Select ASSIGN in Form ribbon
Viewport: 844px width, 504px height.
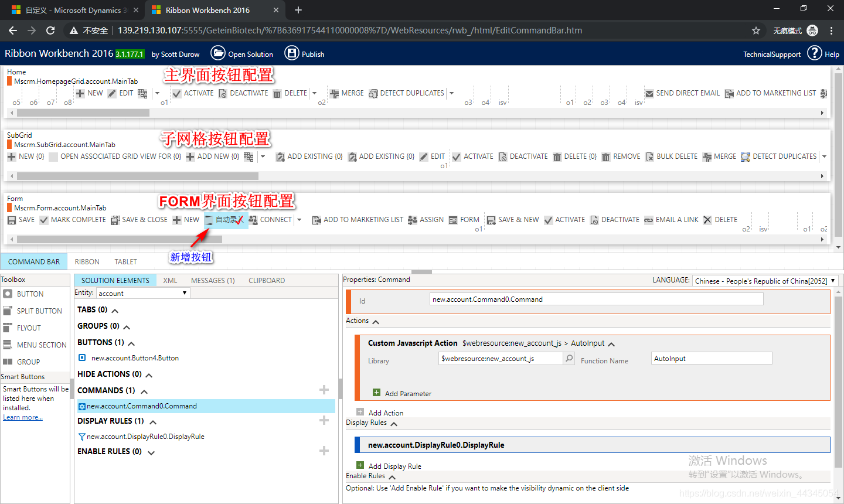[x=426, y=220]
